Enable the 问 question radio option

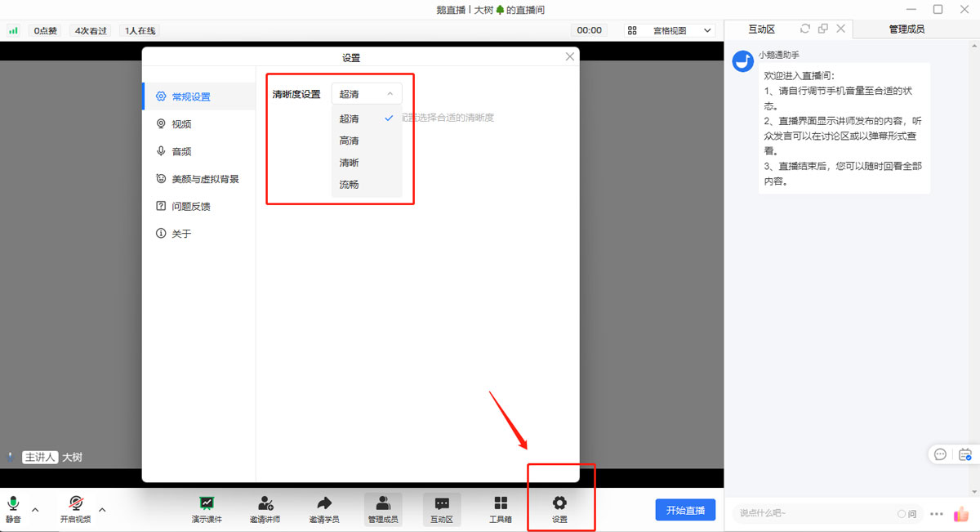coord(906,514)
